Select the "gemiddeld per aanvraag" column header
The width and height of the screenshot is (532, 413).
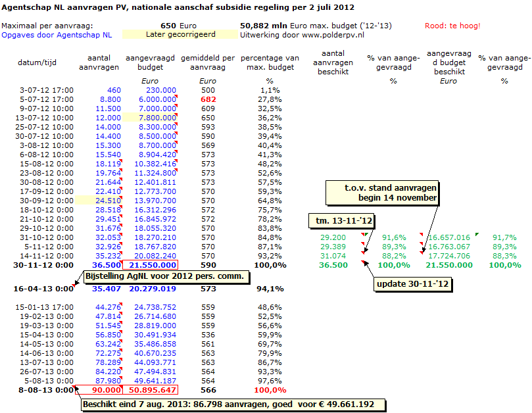point(208,62)
